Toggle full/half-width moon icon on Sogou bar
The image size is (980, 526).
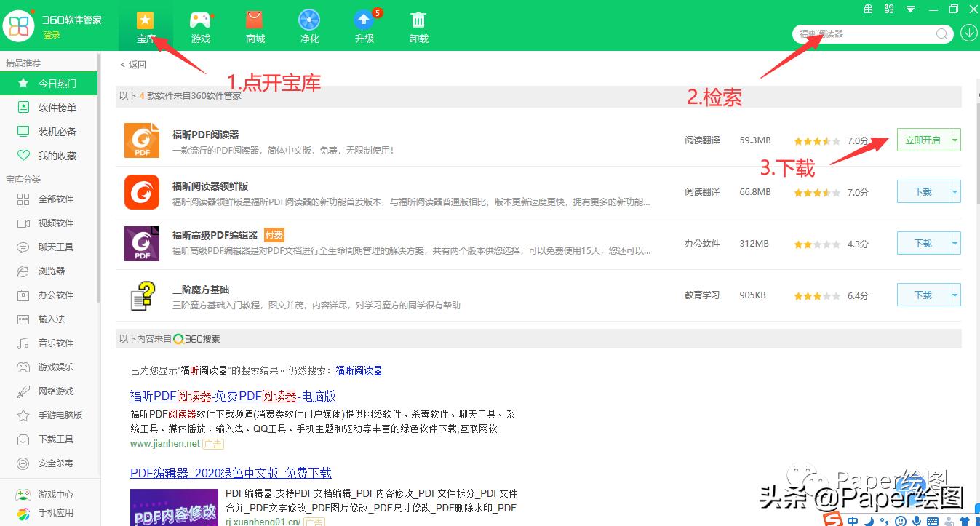868,522
